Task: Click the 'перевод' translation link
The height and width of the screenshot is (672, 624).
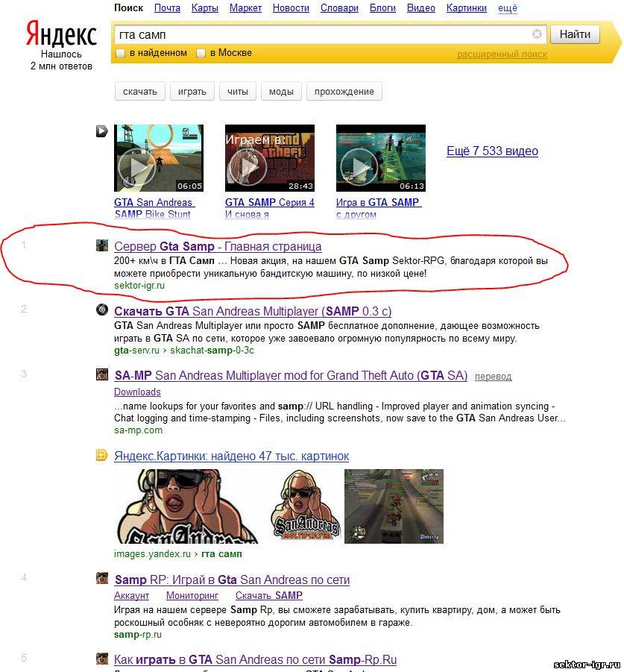Action: point(494,377)
